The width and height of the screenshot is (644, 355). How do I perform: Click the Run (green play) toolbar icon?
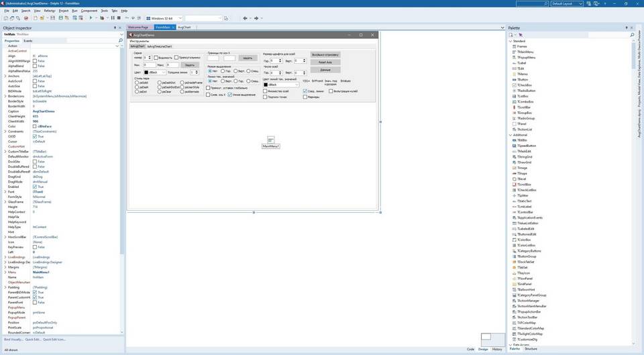point(91,18)
